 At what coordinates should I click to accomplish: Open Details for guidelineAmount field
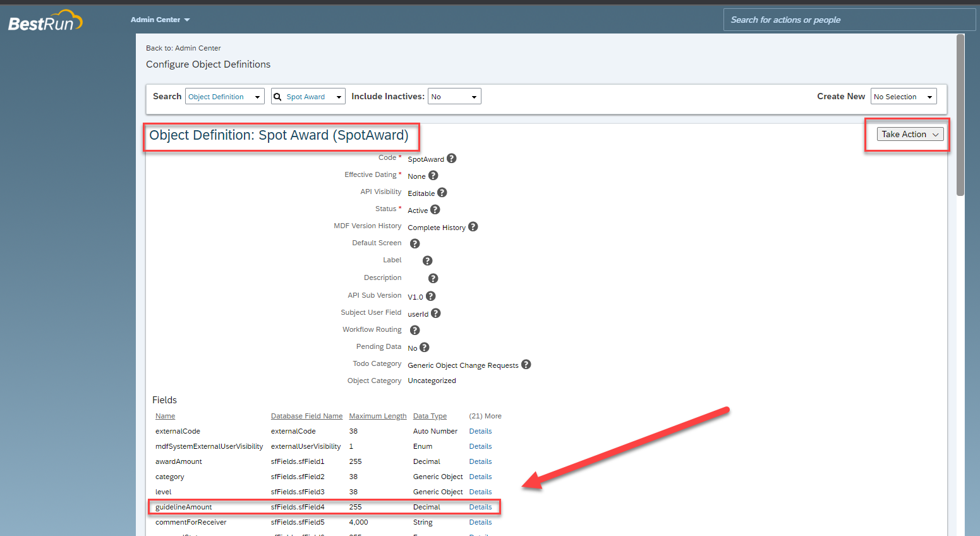click(480, 507)
